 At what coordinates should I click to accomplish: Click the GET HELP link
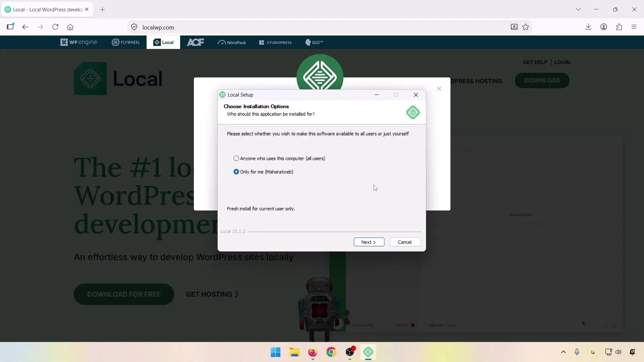tap(535, 62)
